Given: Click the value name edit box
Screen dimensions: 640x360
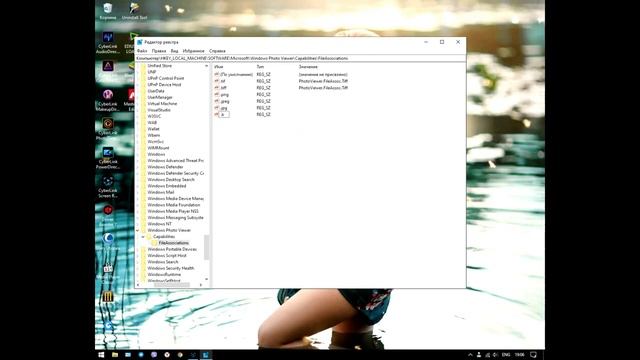Looking at the screenshot, I should [x=224, y=115].
